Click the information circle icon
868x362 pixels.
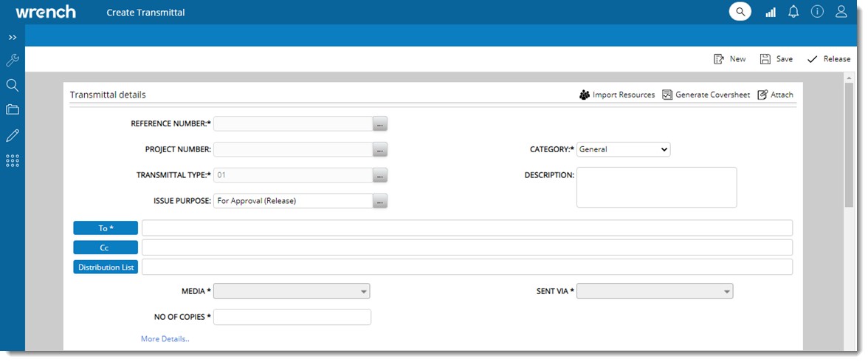point(817,12)
